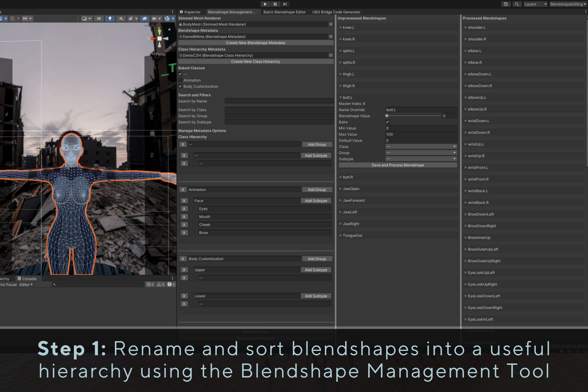Image resolution: width=588 pixels, height=392 pixels.
Task: Uncheck the Bake checkbox for butt.L
Action: 387,122
